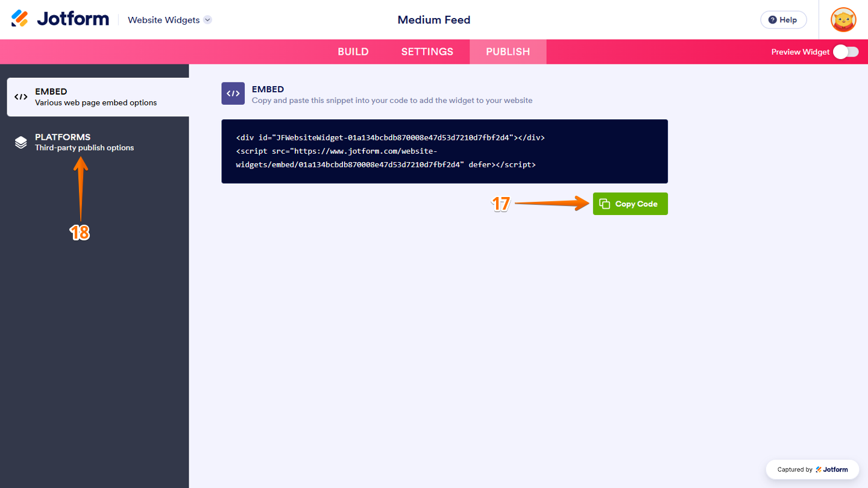Screen dimensions: 868x488
Task: Click the 'Copy and paste this snippet' description
Action: tap(392, 101)
